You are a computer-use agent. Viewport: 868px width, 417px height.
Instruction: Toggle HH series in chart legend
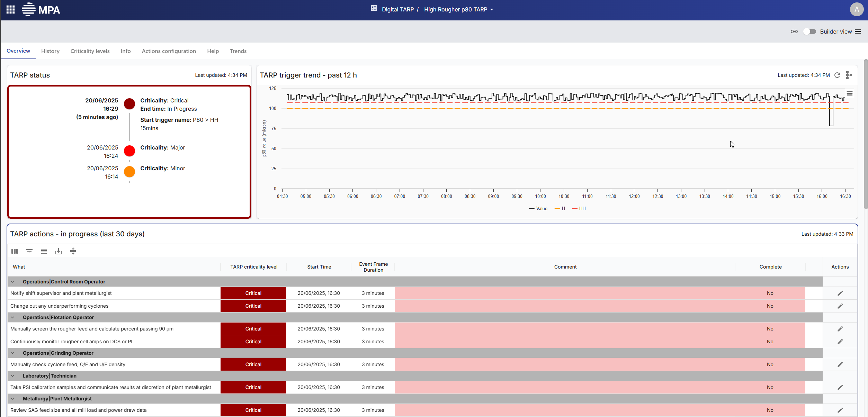[x=579, y=208]
